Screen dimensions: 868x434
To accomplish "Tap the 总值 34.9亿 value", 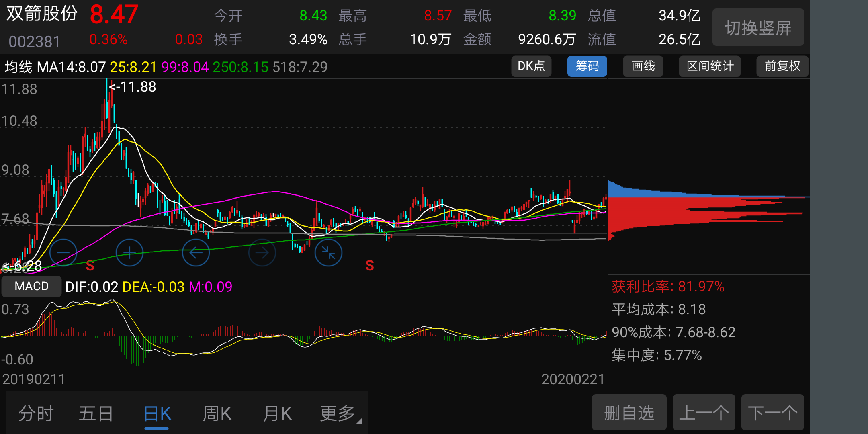I will click(x=679, y=15).
